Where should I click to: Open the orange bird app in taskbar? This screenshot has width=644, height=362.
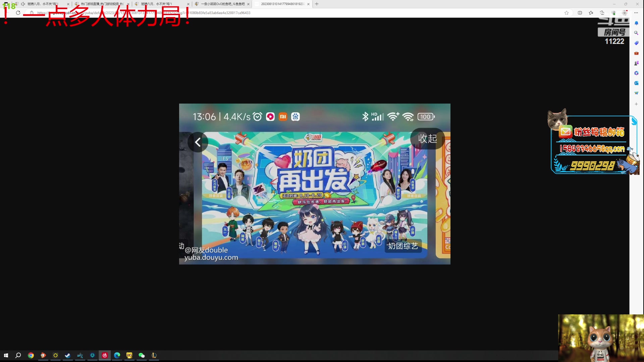point(43,355)
